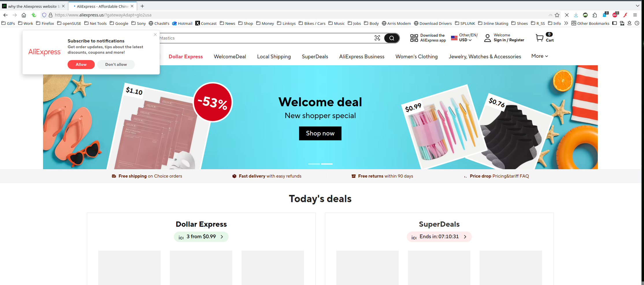Allow AliExpress notifications

click(x=81, y=64)
